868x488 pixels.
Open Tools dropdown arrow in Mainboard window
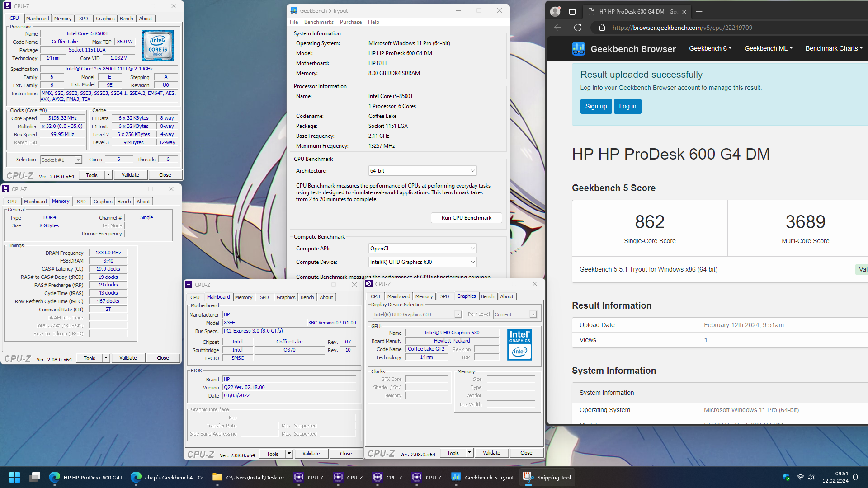click(x=289, y=454)
